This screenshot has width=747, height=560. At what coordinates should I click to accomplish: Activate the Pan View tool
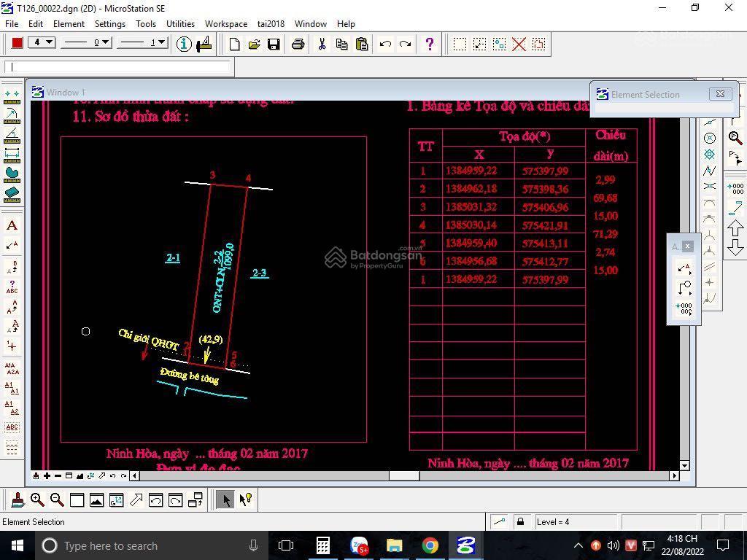137,500
